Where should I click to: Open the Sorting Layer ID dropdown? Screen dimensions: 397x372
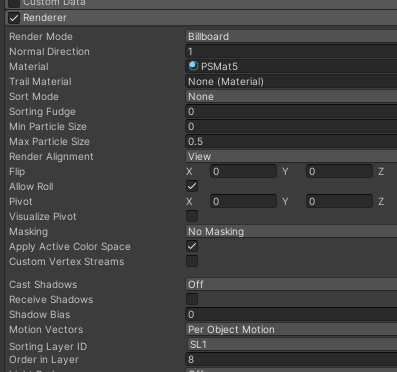pyautogui.click(x=292, y=344)
